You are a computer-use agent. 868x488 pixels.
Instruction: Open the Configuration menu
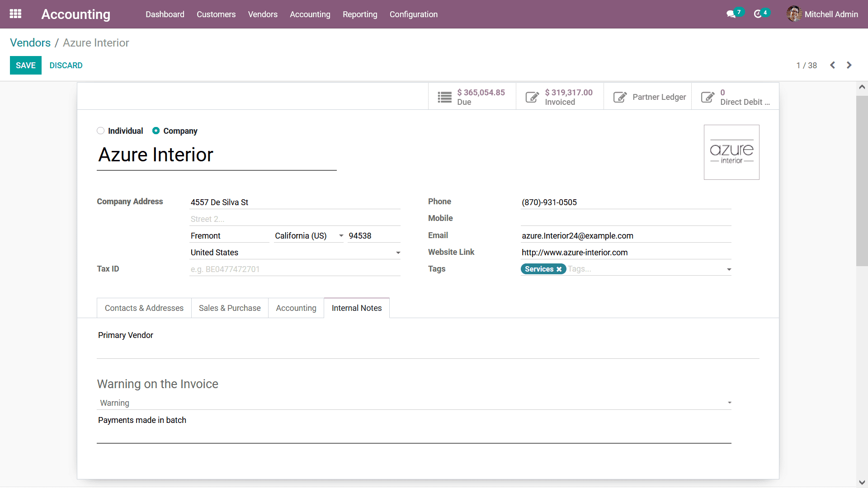pos(414,14)
